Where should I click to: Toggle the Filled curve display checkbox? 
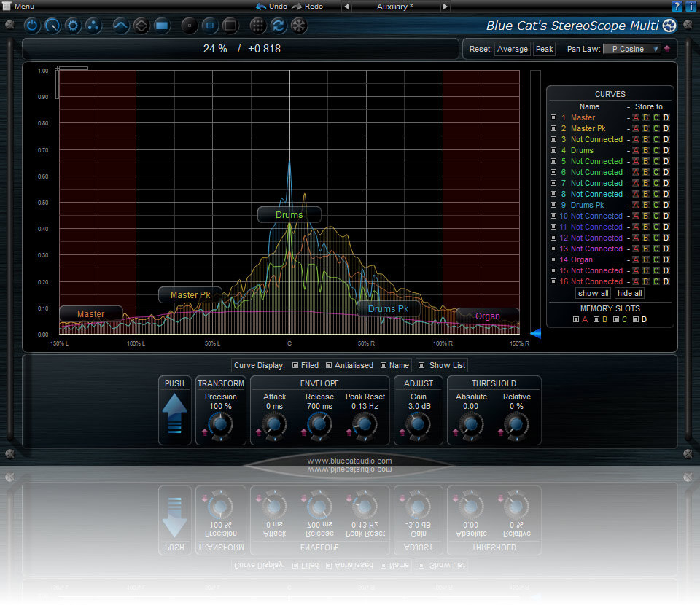tap(295, 365)
